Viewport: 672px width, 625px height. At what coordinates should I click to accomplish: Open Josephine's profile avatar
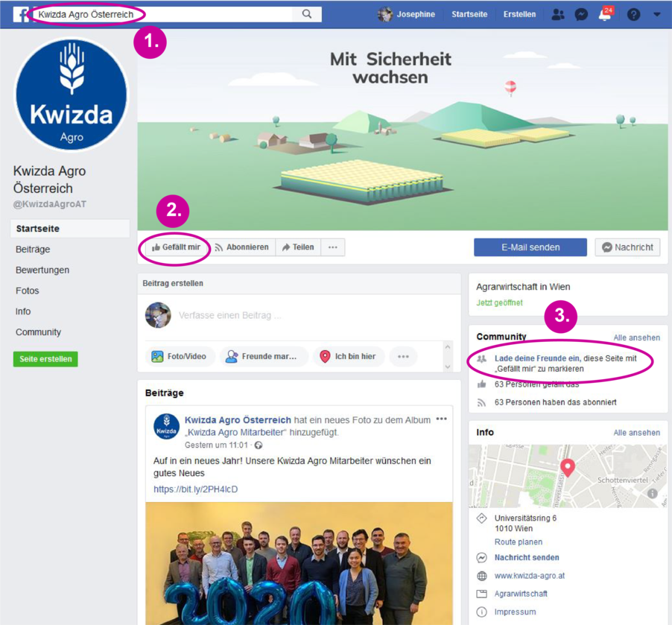[x=385, y=14]
